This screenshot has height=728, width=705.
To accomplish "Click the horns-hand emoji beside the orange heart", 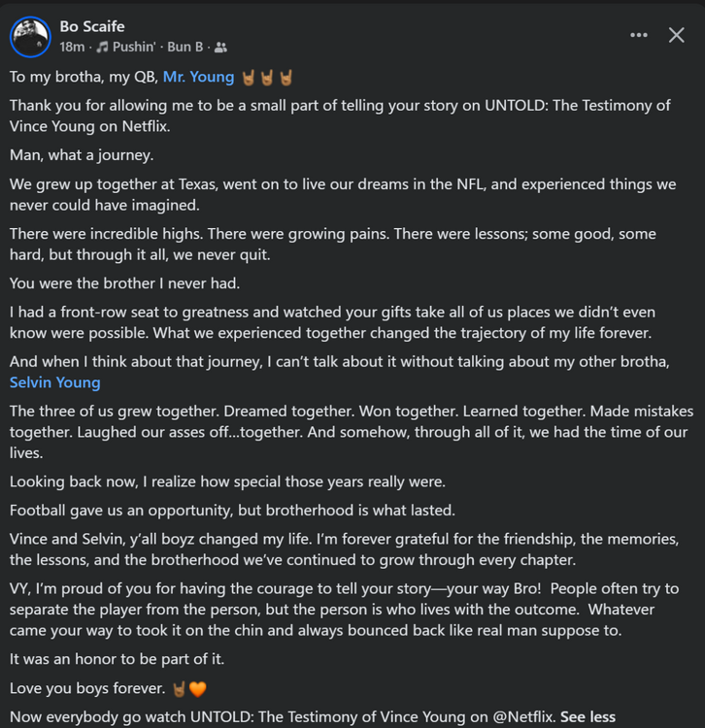I will click(180, 689).
